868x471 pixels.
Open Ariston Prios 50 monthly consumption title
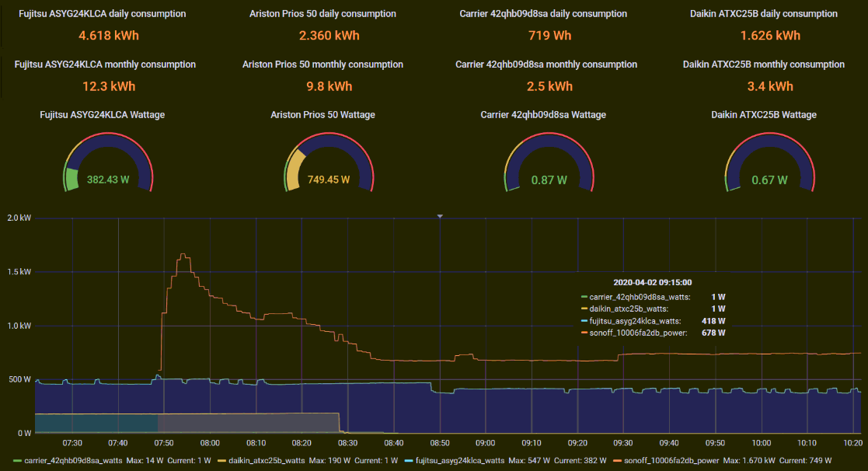322,65
